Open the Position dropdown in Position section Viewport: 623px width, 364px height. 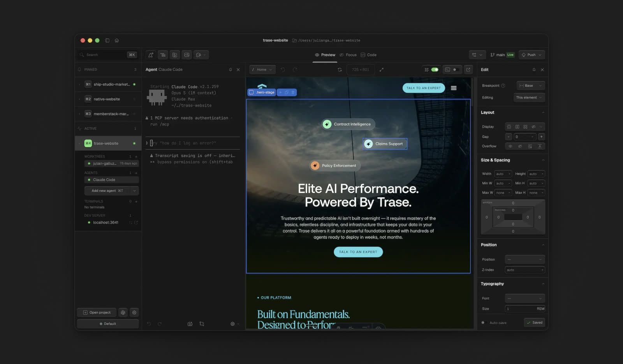pyautogui.click(x=525, y=259)
